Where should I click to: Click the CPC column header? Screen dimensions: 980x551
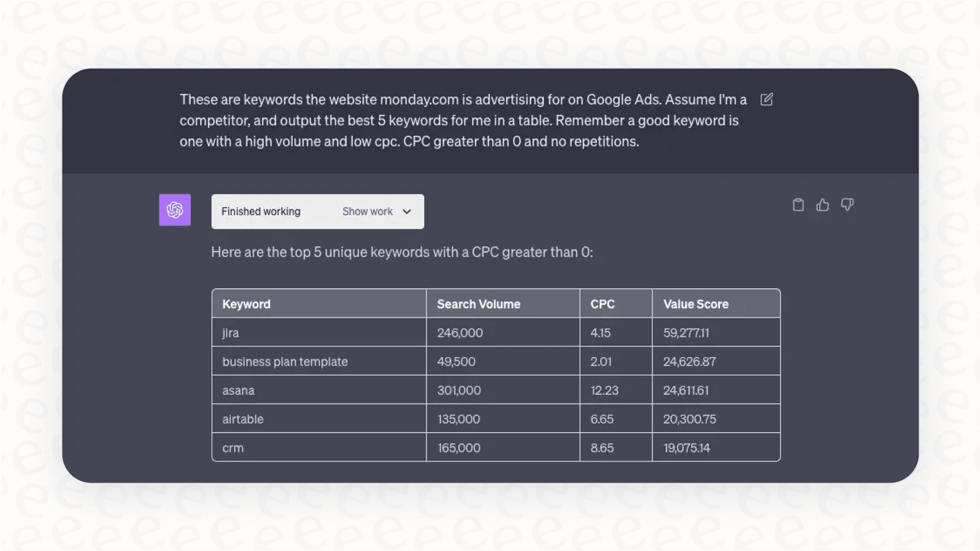603,303
